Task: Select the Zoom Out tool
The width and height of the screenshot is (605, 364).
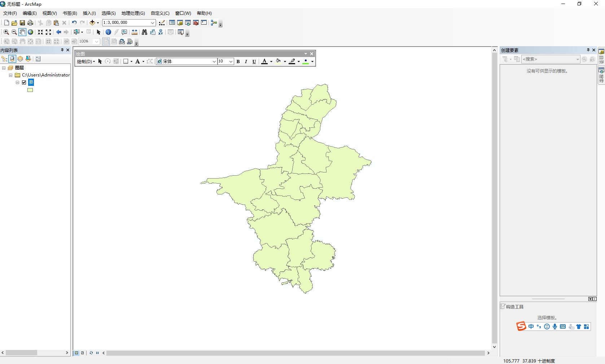Action: pyautogui.click(x=14, y=32)
